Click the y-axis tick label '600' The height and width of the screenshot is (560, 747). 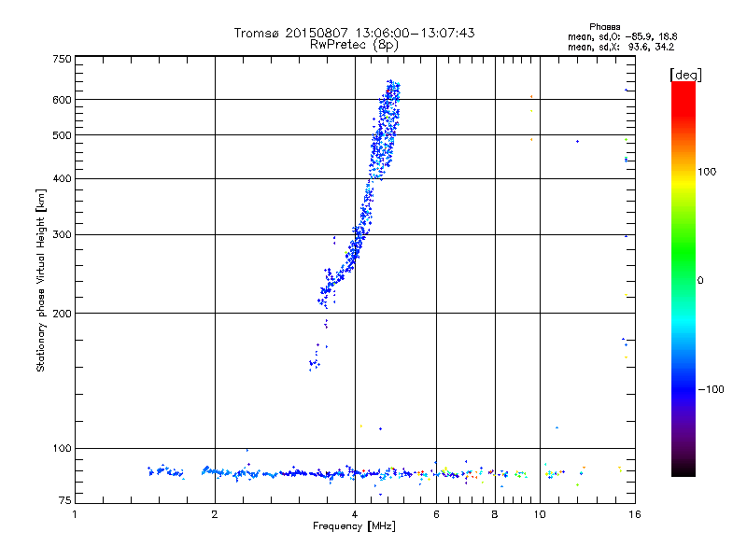62,100
